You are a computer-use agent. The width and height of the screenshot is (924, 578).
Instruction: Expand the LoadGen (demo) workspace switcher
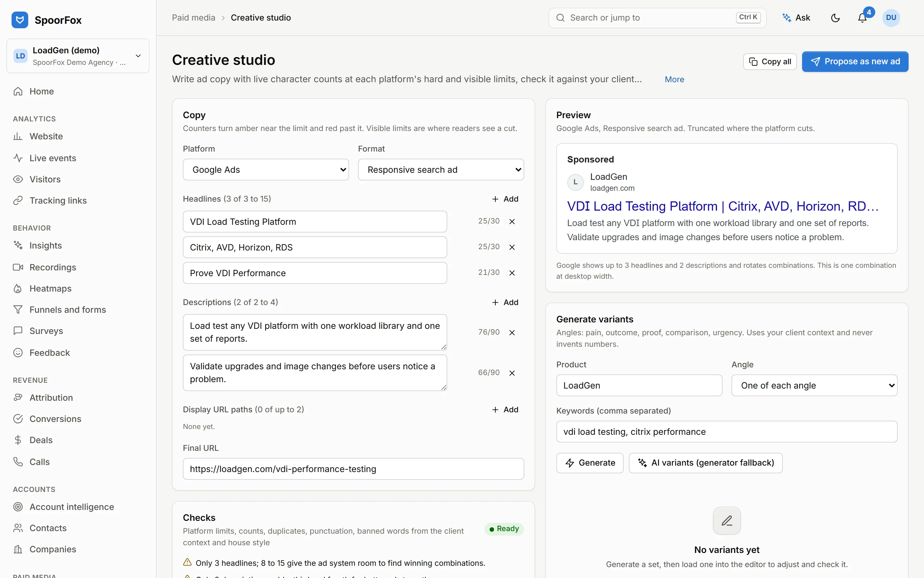[78, 56]
